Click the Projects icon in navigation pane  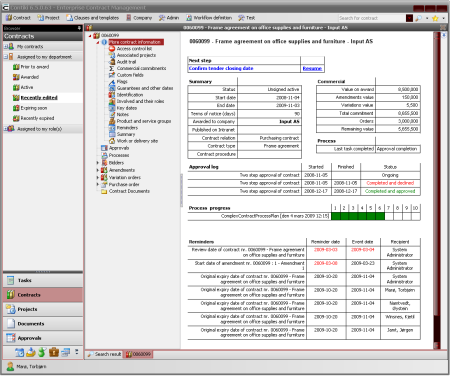(11, 309)
